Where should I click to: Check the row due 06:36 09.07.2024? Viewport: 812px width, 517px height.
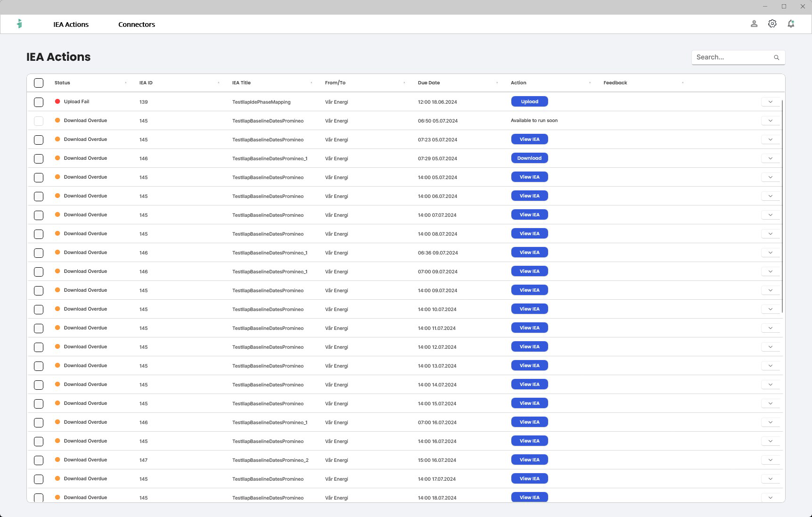[39, 253]
